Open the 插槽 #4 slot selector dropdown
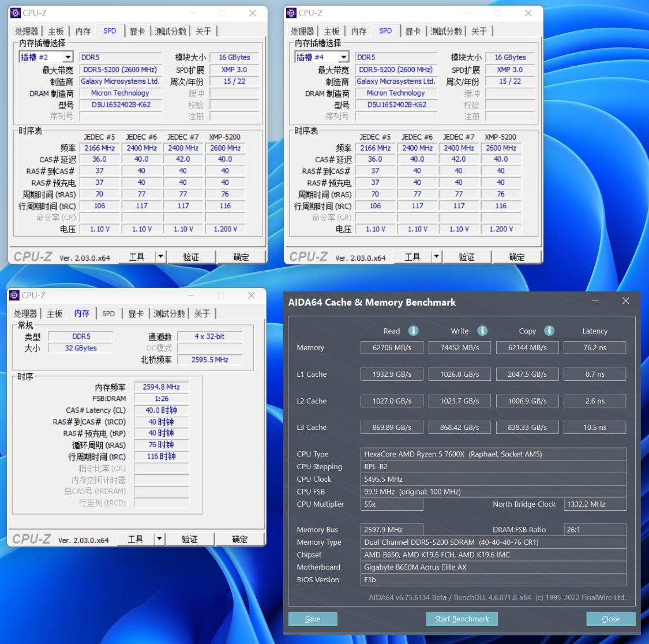The height and width of the screenshot is (644, 649). click(344, 57)
